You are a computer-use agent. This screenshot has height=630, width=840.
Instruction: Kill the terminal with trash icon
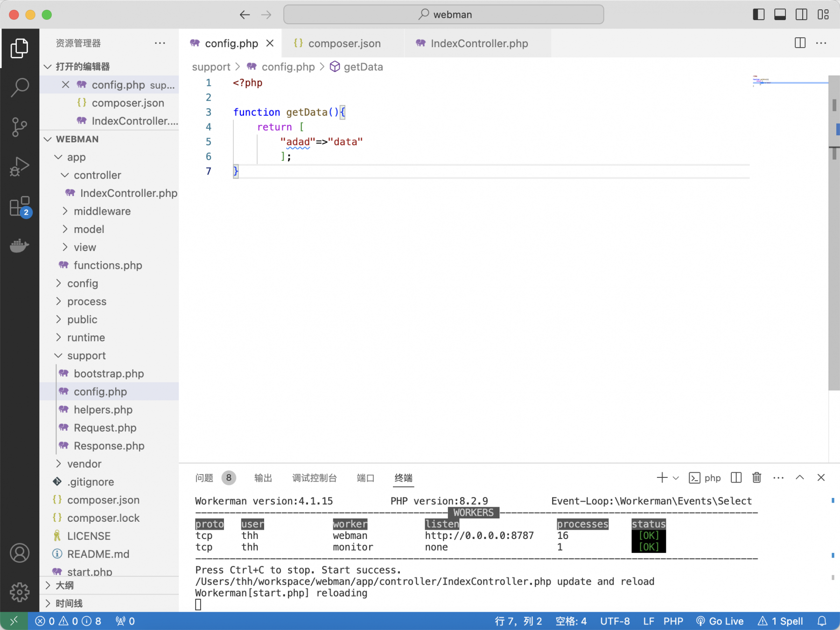(x=756, y=477)
